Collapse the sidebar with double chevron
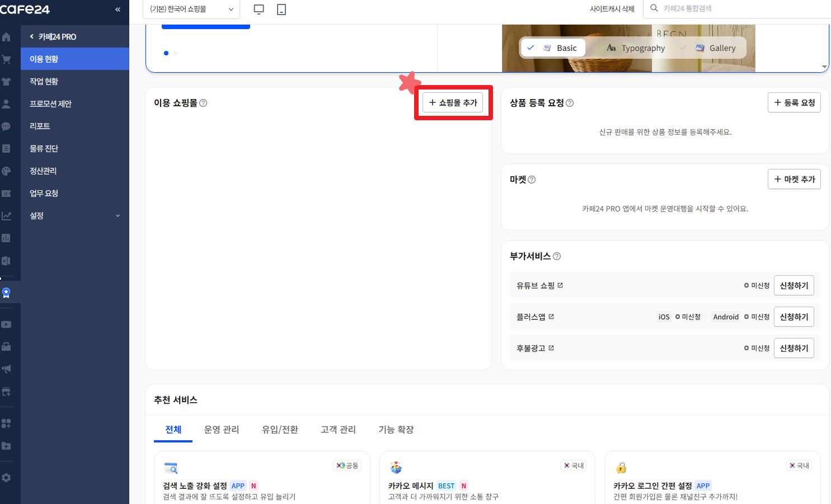 pyautogui.click(x=118, y=10)
